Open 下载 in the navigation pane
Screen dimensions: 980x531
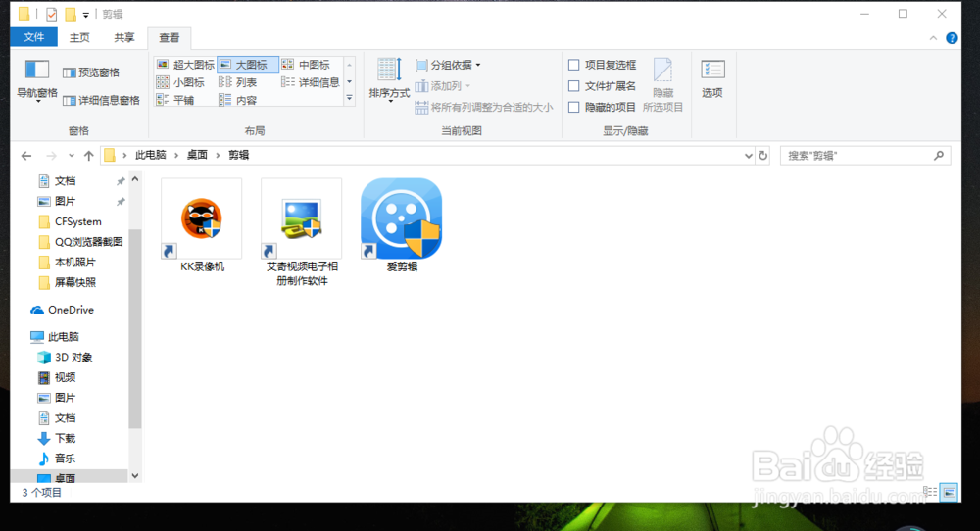pos(65,439)
